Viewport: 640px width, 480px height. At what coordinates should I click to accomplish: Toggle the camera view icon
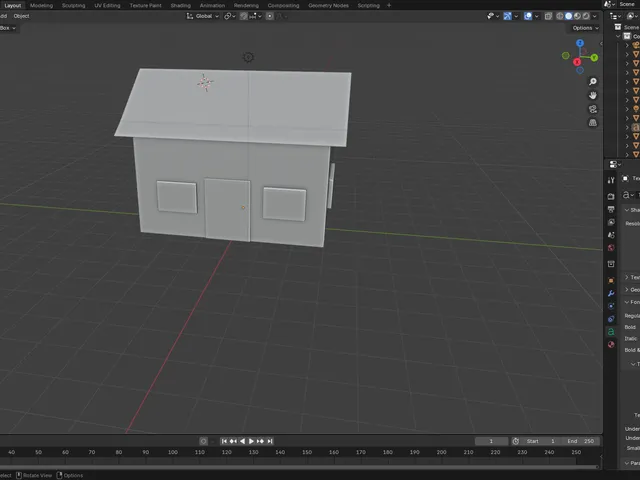(593, 109)
